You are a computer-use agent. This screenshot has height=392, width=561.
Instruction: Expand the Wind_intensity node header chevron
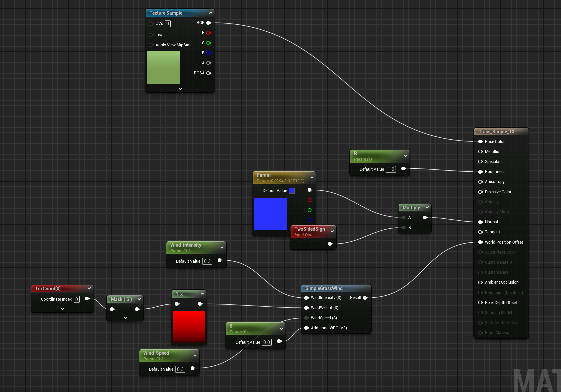coord(222,247)
